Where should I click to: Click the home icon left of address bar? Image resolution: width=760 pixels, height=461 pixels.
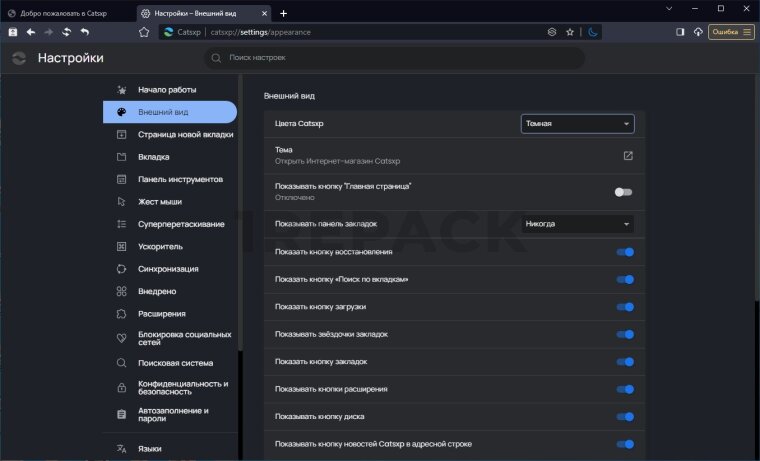143,32
